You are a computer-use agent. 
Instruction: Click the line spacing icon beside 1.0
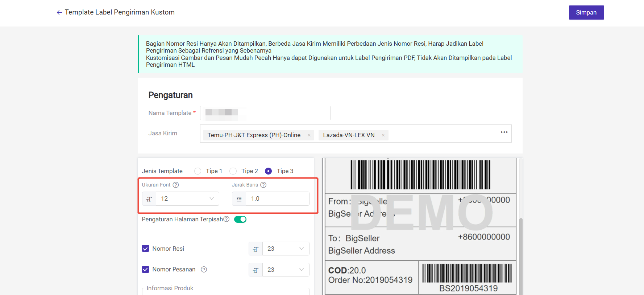click(239, 199)
